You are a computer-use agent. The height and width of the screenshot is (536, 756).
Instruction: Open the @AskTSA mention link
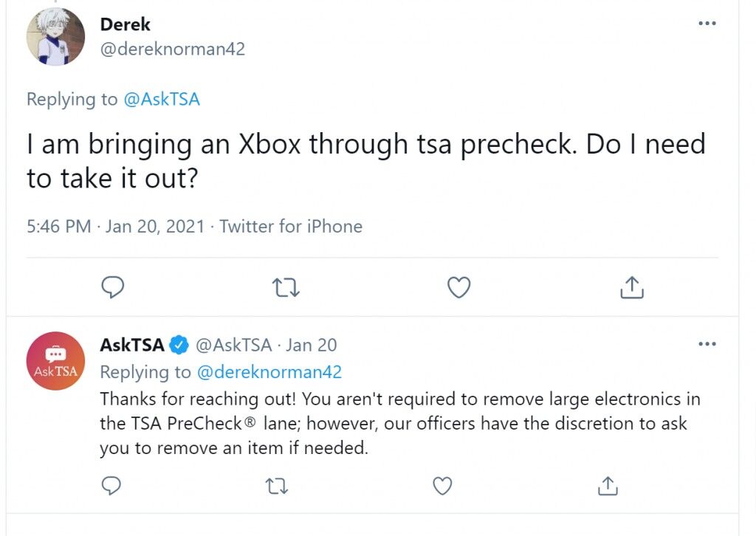pos(162,99)
